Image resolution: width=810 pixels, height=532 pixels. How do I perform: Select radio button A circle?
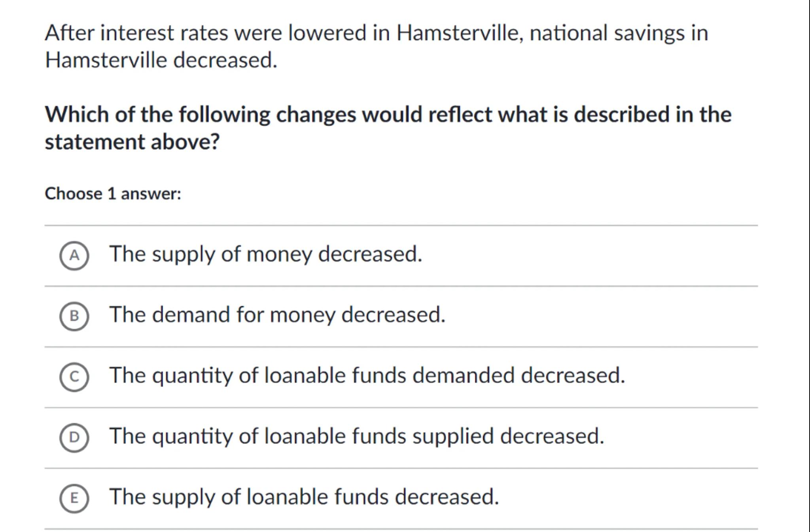point(74,256)
